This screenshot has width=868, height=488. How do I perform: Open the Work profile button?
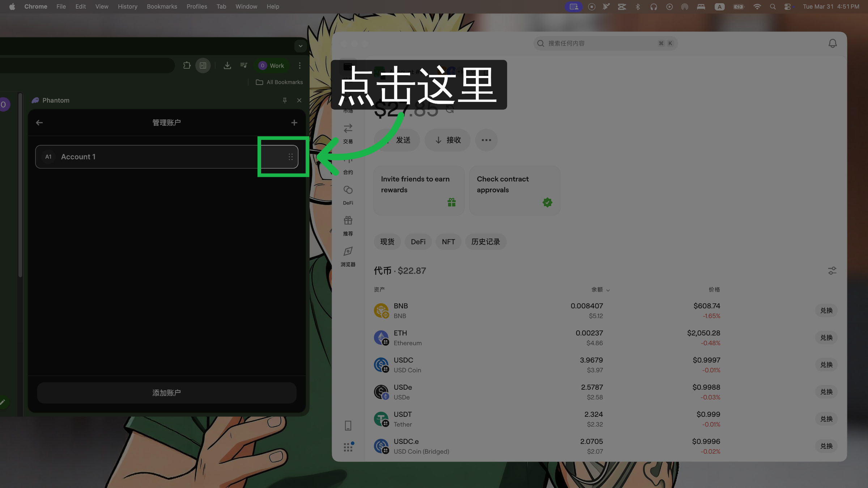[x=272, y=65]
